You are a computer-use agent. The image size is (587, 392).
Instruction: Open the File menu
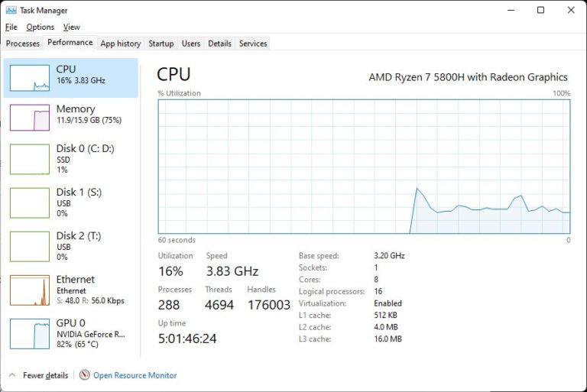click(x=11, y=28)
